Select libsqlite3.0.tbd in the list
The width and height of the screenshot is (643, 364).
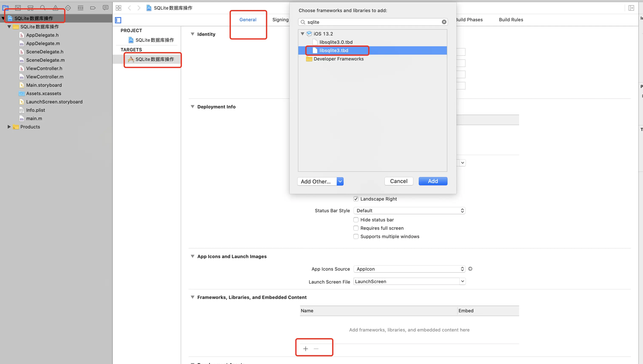coord(336,42)
